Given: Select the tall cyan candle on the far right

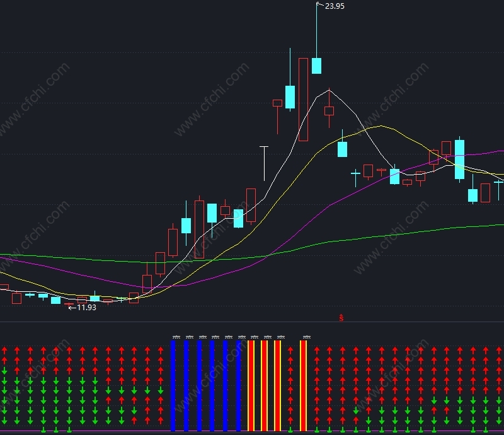Looking at the screenshot, I should point(460,159).
